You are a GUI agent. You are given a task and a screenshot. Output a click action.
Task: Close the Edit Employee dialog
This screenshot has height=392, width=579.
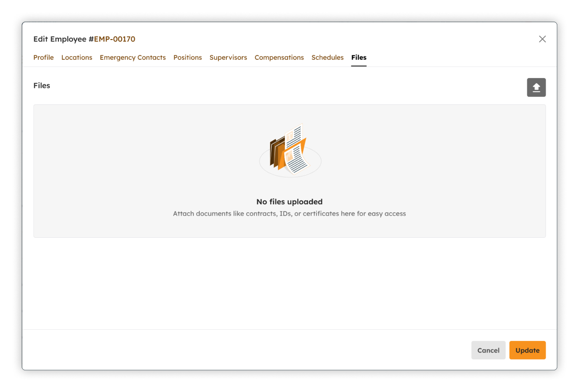point(542,39)
